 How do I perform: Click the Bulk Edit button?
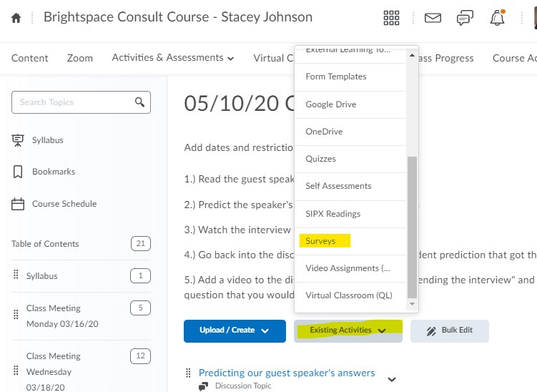coord(450,330)
